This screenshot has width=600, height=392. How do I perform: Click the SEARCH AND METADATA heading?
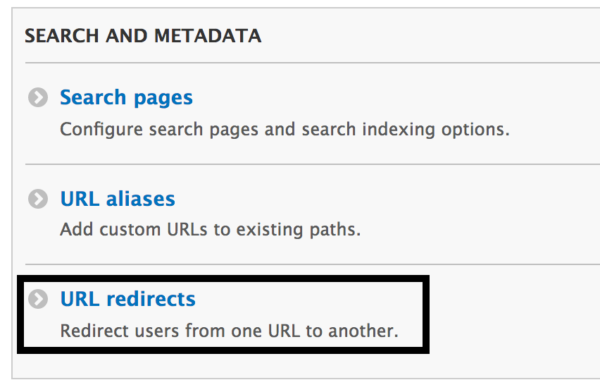point(143,36)
